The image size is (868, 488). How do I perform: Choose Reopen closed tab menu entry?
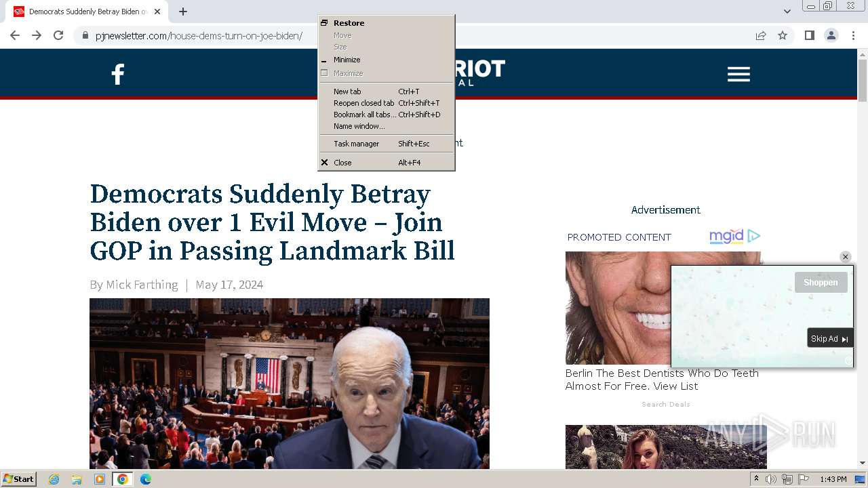point(387,103)
